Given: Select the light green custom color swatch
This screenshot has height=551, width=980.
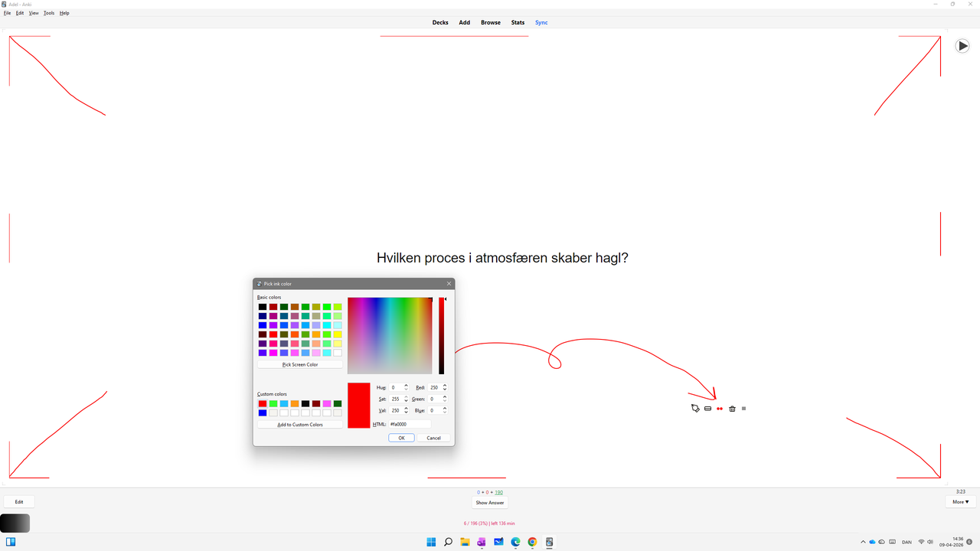Looking at the screenshot, I should point(273,403).
